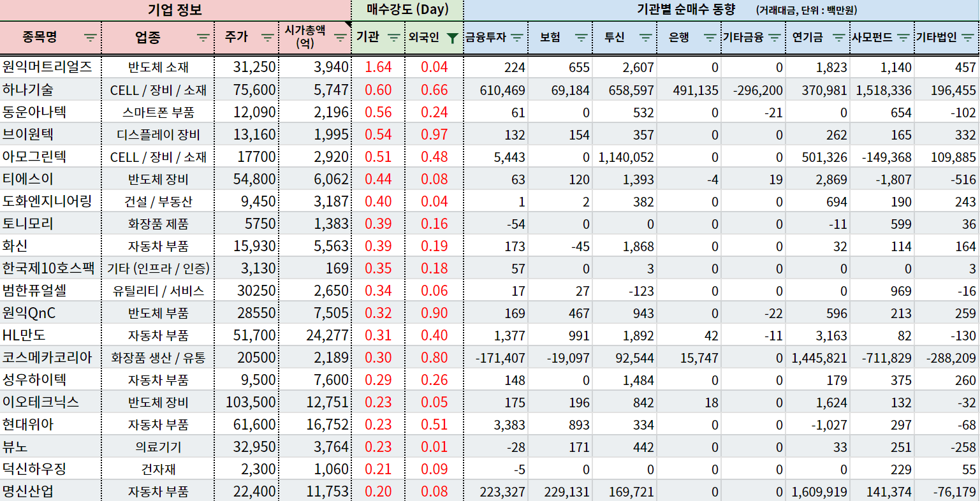Image resolution: width=980 pixels, height=501 pixels.
Task: Select the 화장품 생산 / 유통 industry cell
Action: coord(158,358)
